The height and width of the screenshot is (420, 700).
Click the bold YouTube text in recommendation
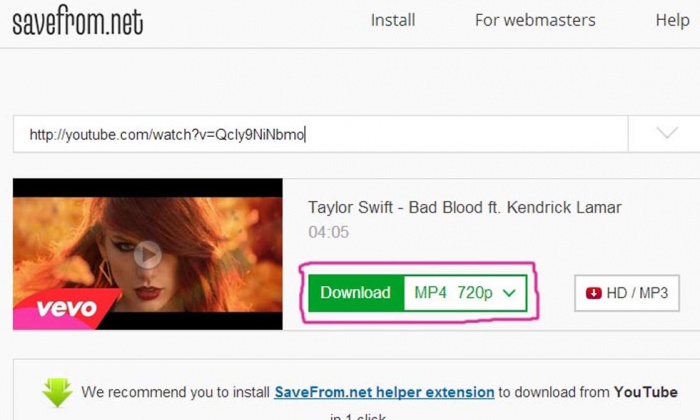point(646,392)
